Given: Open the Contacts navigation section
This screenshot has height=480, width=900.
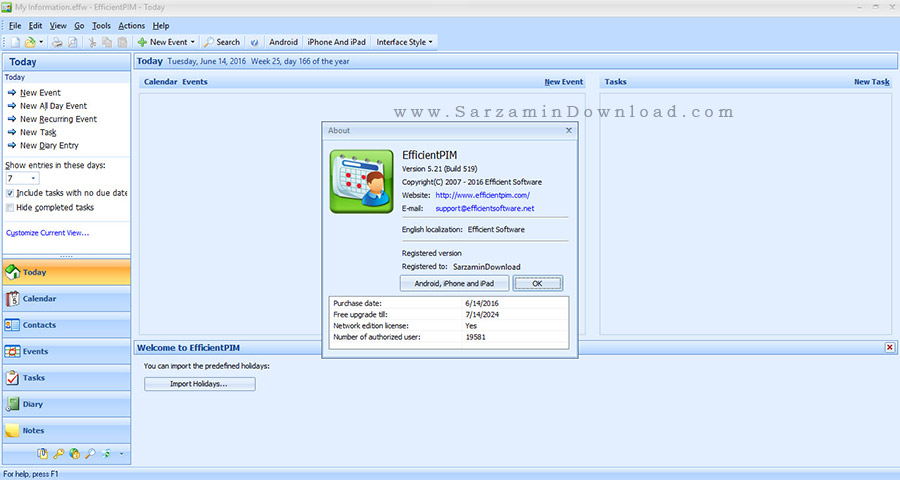Looking at the screenshot, I should pos(67,325).
